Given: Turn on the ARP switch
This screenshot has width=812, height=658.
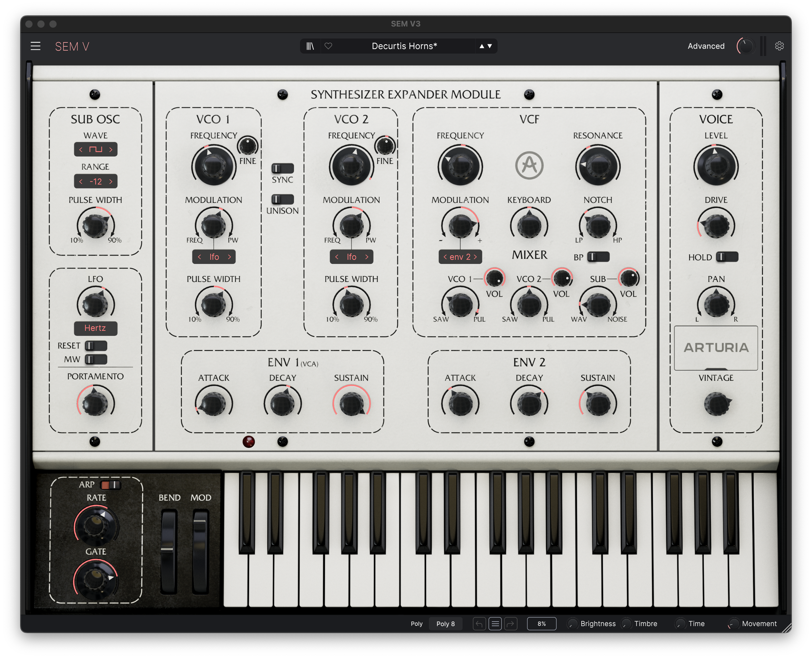Looking at the screenshot, I should tap(110, 485).
